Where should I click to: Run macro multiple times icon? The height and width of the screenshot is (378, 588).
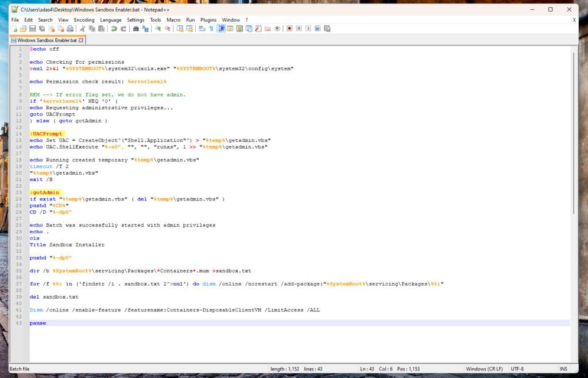point(318,29)
